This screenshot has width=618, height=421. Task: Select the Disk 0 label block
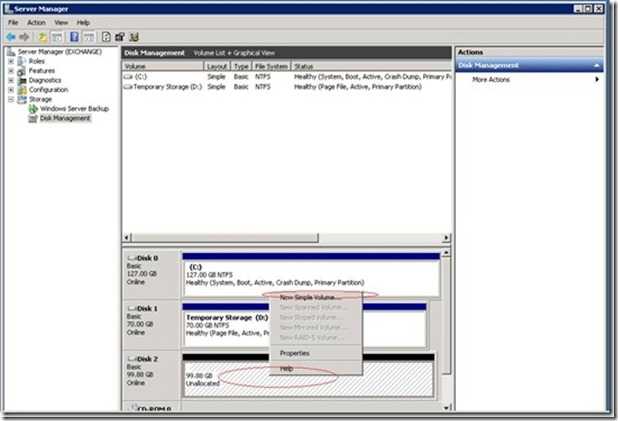[151, 274]
